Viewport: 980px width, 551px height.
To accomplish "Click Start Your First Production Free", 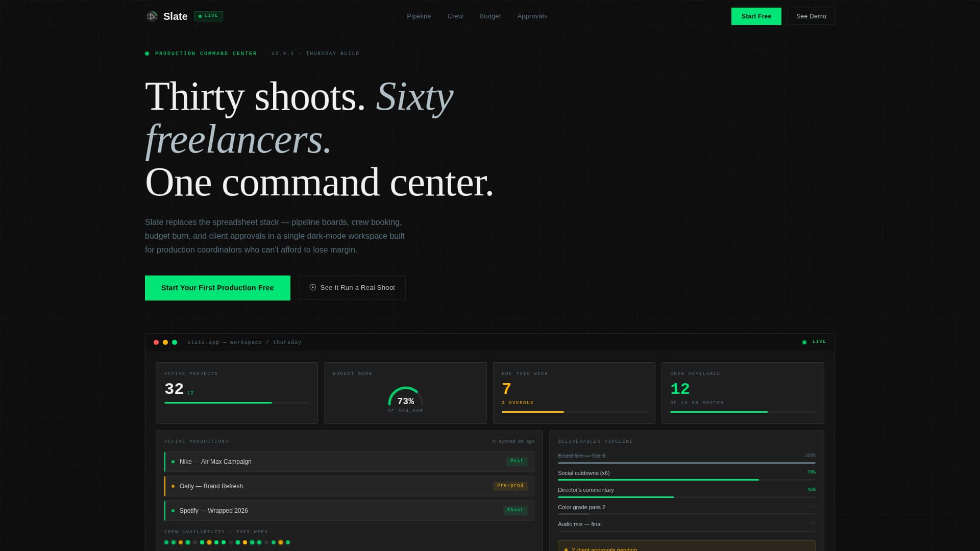I will point(217,288).
